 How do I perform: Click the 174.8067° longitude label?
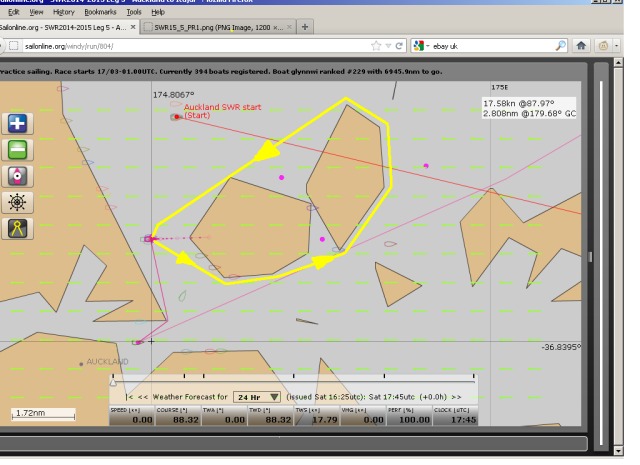click(x=173, y=95)
